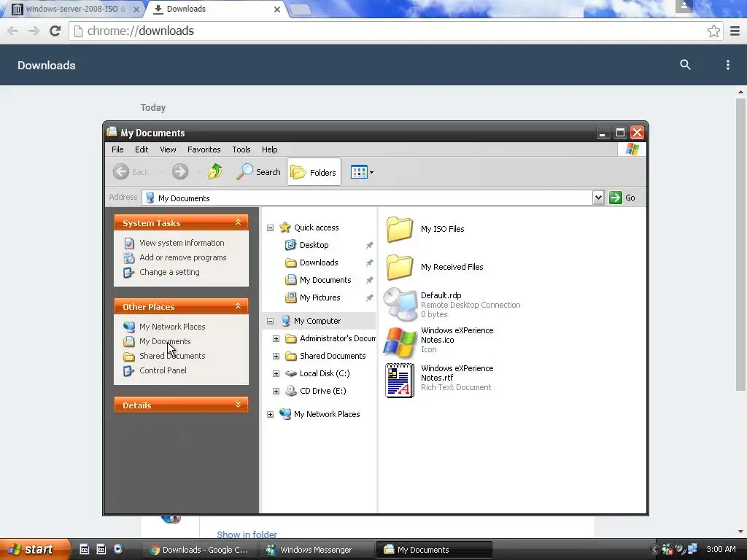Select Downloads in the Quick access tree

pyautogui.click(x=319, y=262)
